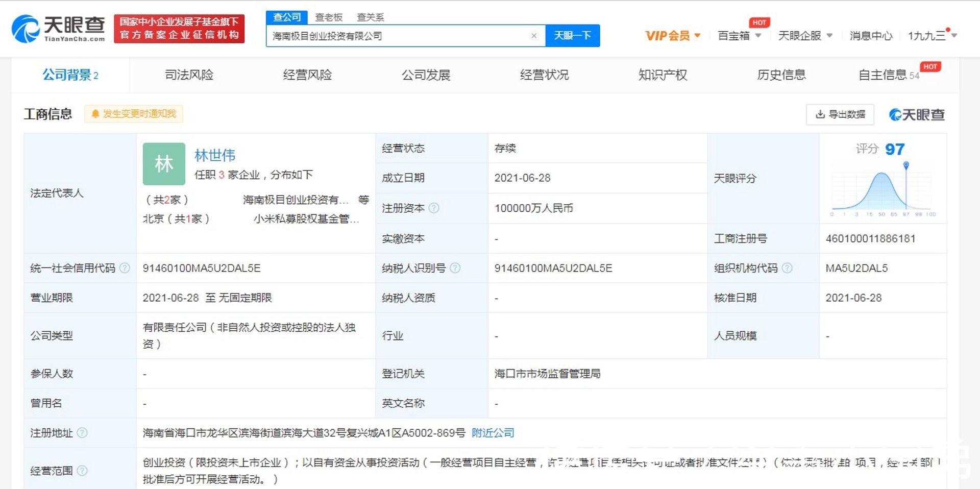The image size is (980, 489).
Task: Focus the company search input field
Action: pyautogui.click(x=406, y=36)
